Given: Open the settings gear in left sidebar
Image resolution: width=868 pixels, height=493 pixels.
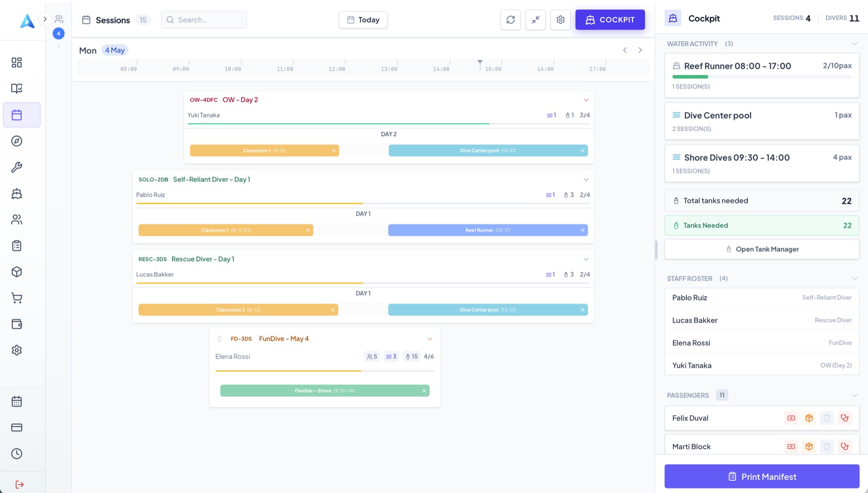Looking at the screenshot, I should point(17,351).
